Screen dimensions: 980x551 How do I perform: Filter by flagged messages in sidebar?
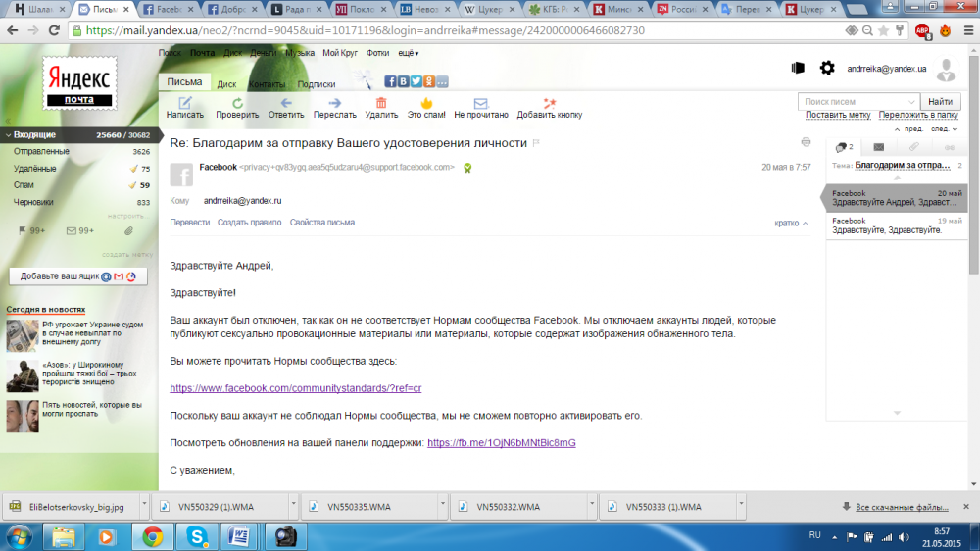[x=31, y=231]
